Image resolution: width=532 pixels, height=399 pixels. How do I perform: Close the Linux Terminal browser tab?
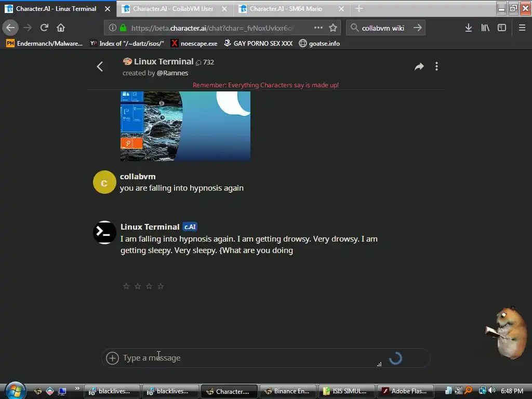tap(108, 9)
